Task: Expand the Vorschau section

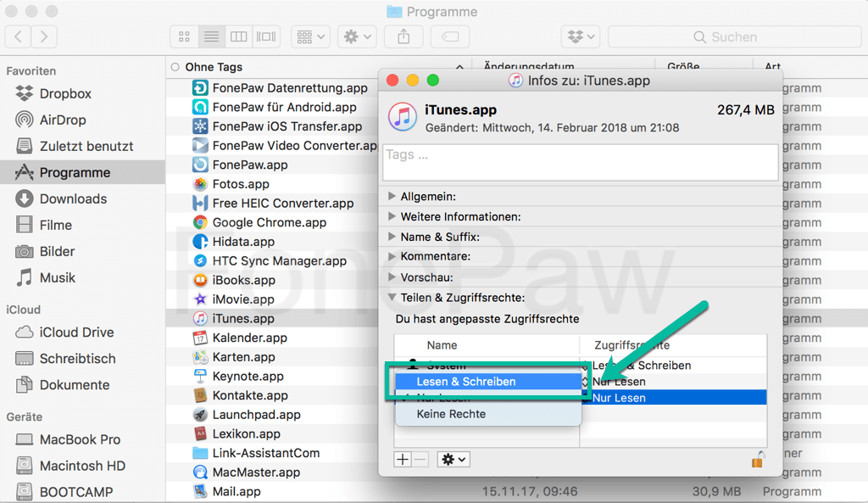Action: (392, 277)
